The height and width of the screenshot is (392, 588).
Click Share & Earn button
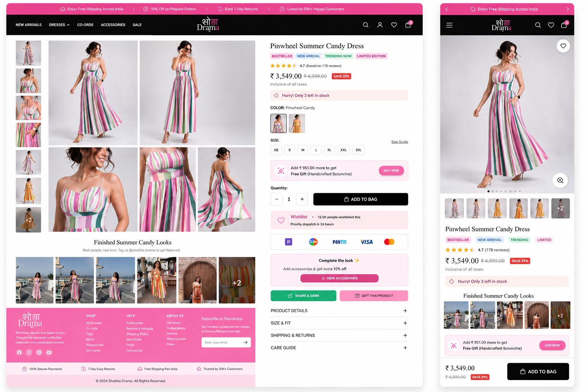pos(304,296)
